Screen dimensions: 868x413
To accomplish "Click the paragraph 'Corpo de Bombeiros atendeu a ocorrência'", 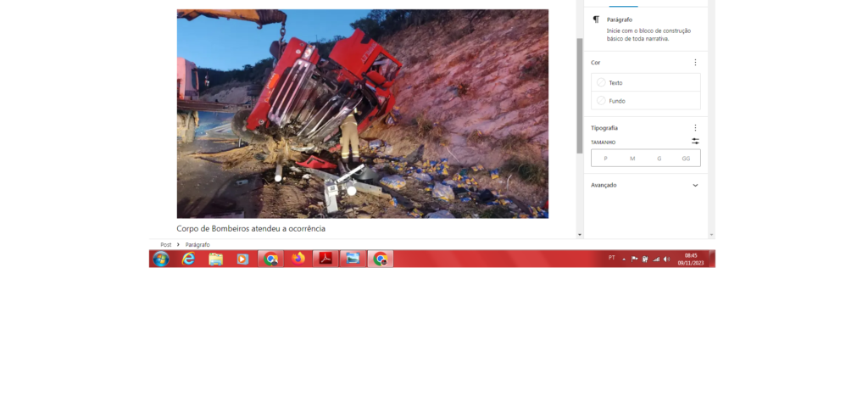I will click(251, 229).
